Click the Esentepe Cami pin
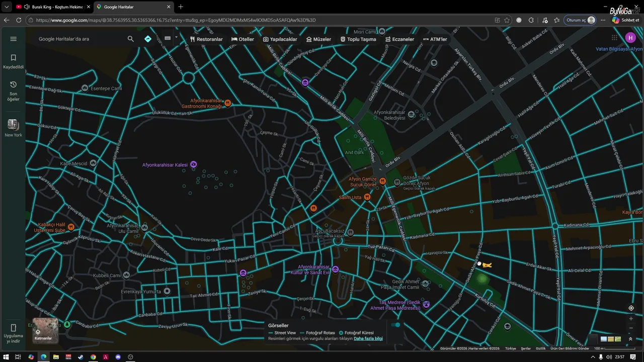The image size is (644, 362). (x=85, y=88)
